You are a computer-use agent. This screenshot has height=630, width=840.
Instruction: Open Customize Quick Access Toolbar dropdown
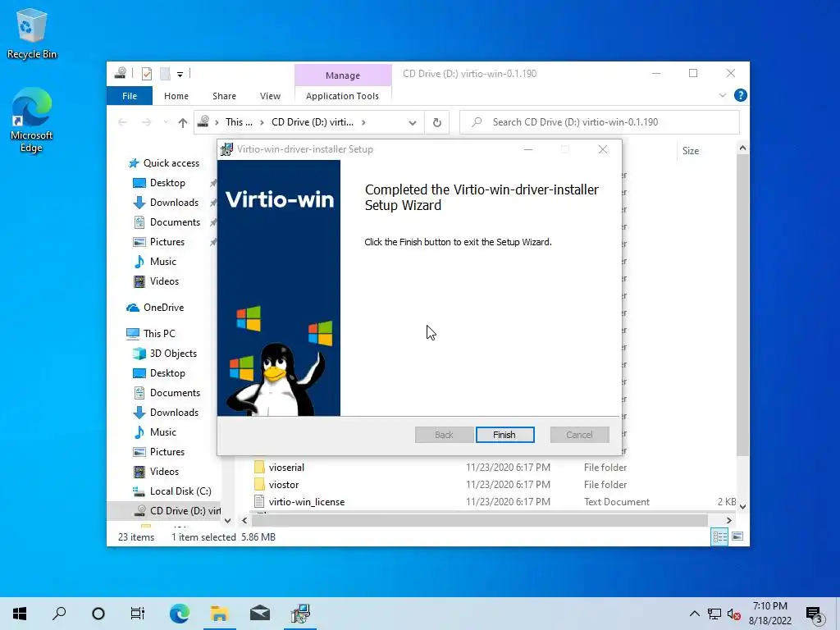pos(180,75)
